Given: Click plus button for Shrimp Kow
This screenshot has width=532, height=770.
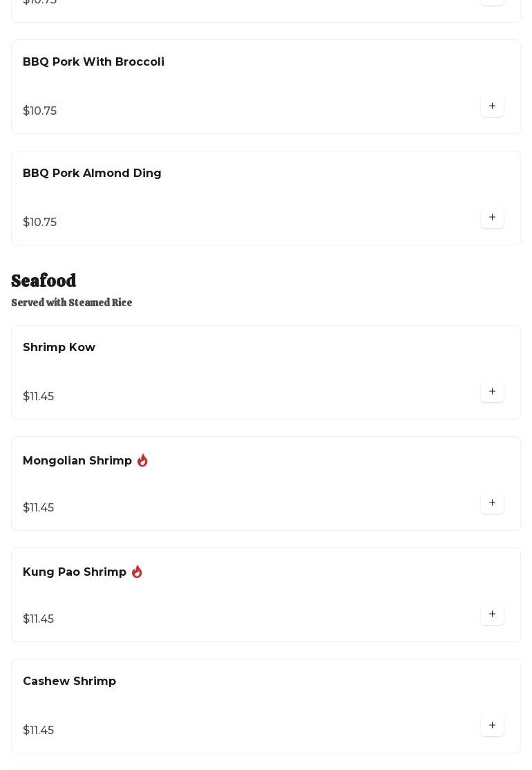Looking at the screenshot, I should [492, 391].
